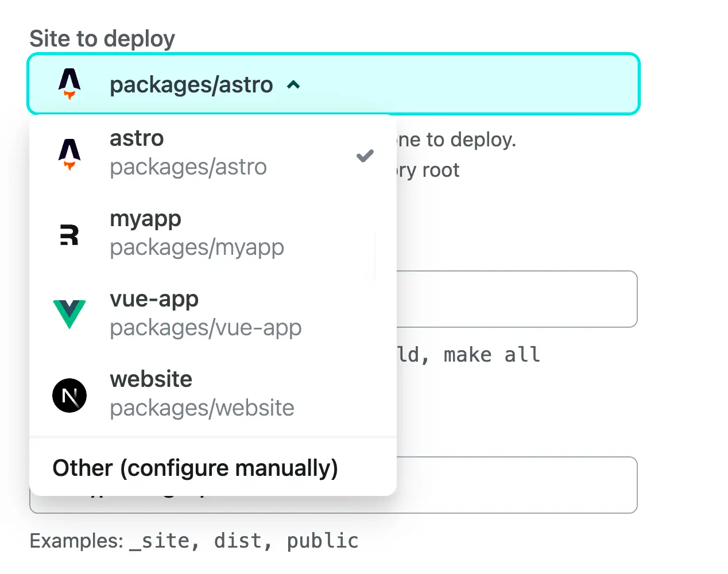Click the lower input field above the examples
This screenshot has height=574, width=728.
coord(517,485)
